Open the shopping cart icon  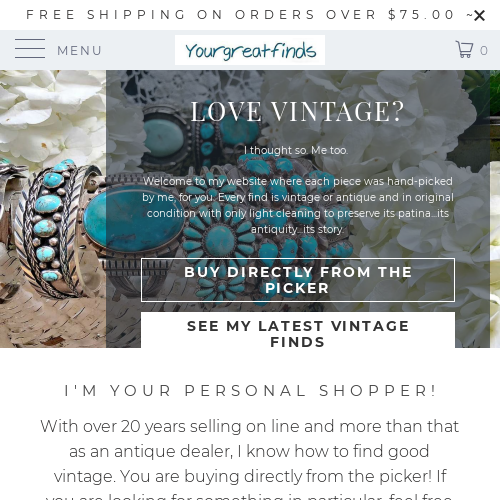click(464, 49)
